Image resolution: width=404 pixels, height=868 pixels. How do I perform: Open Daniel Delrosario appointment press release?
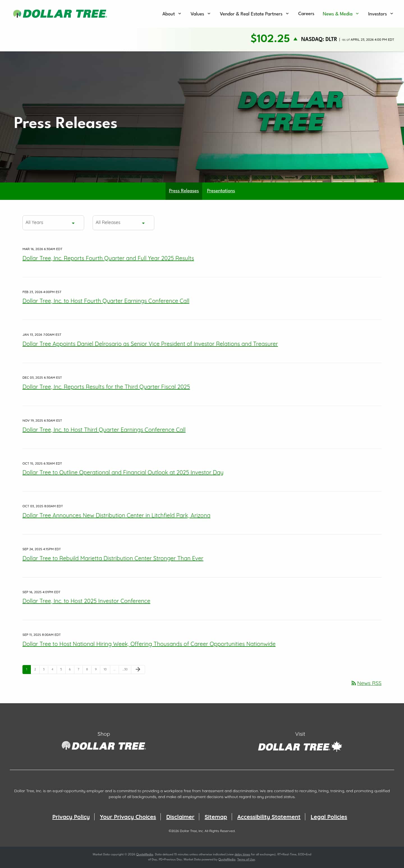[x=150, y=344]
